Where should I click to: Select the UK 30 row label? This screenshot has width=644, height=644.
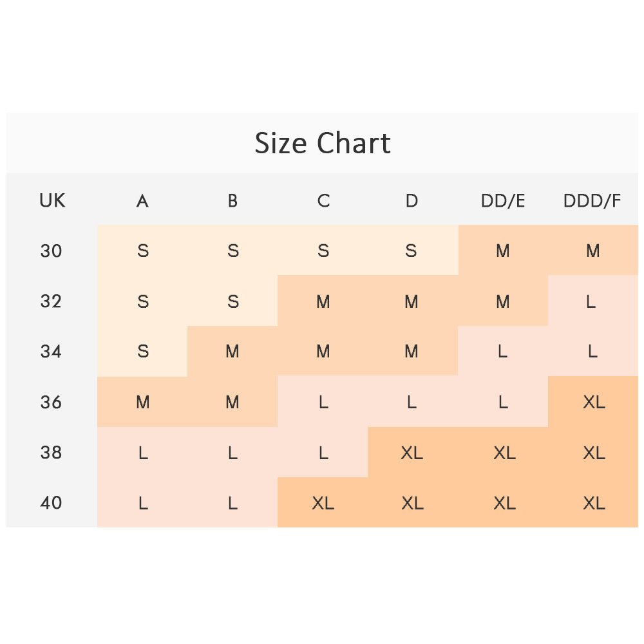pos(52,251)
